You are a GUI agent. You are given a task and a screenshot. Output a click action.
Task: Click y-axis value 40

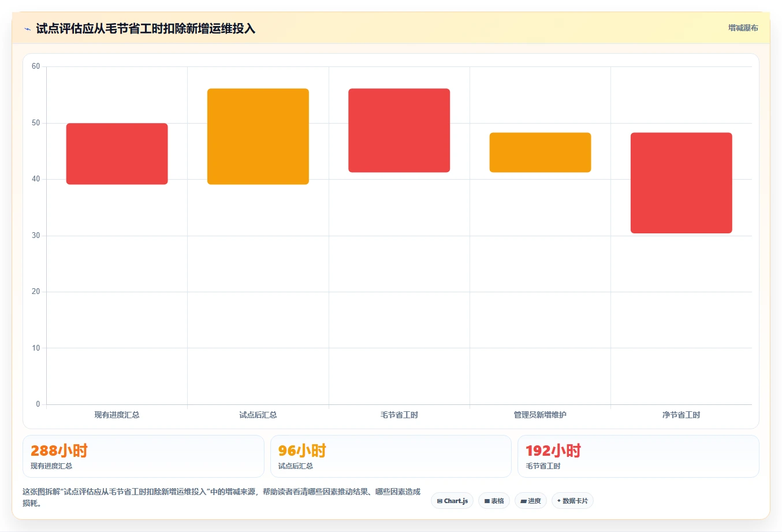click(x=36, y=179)
